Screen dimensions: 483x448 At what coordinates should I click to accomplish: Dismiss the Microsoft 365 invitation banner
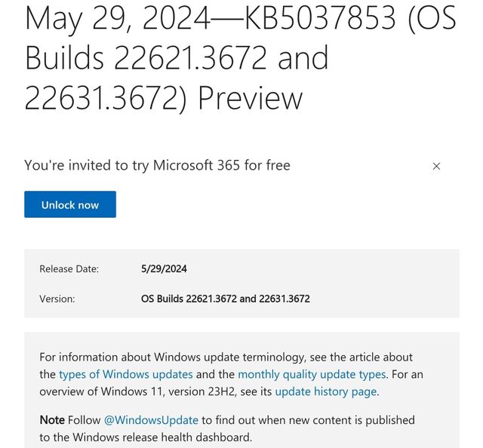[x=436, y=166]
